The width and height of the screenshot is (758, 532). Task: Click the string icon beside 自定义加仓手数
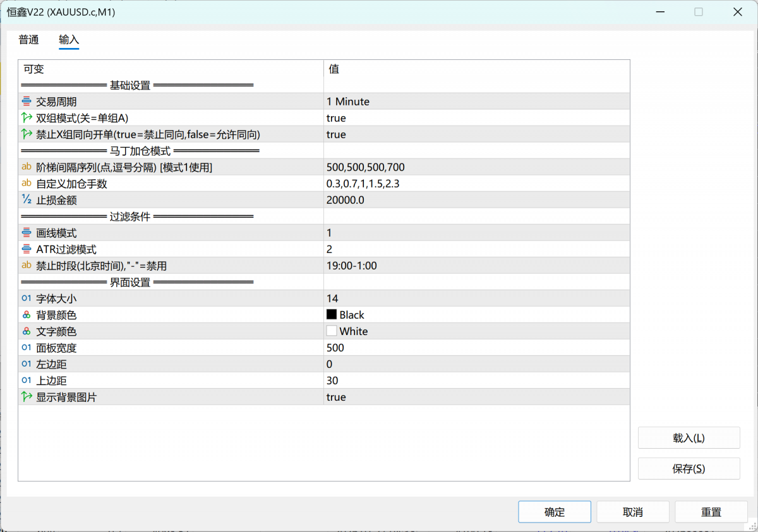(27, 184)
